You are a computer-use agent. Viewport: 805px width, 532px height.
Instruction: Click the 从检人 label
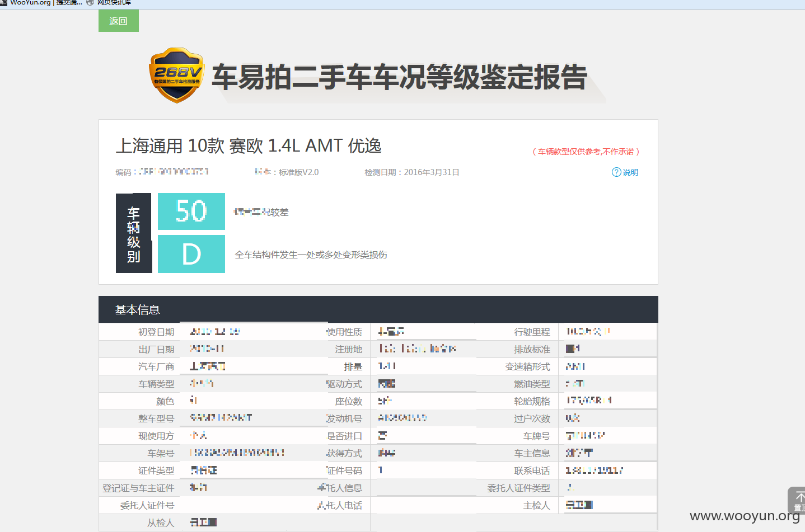click(161, 523)
